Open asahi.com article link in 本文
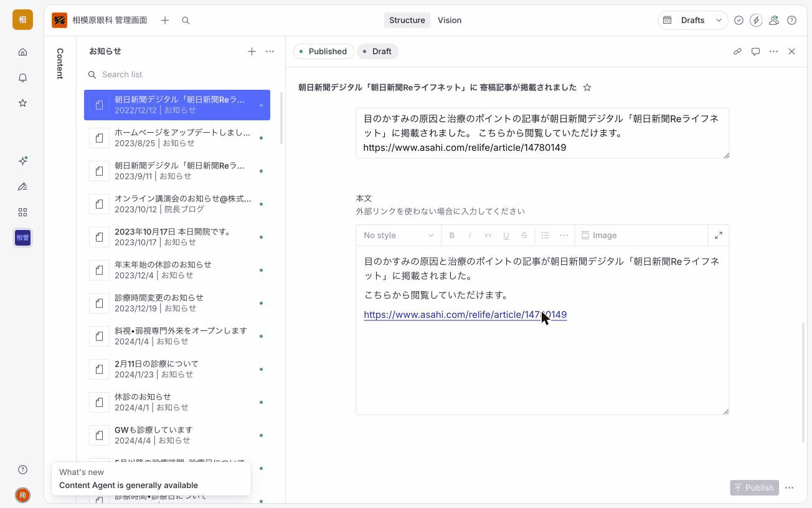This screenshot has height=508, width=812. (465, 314)
